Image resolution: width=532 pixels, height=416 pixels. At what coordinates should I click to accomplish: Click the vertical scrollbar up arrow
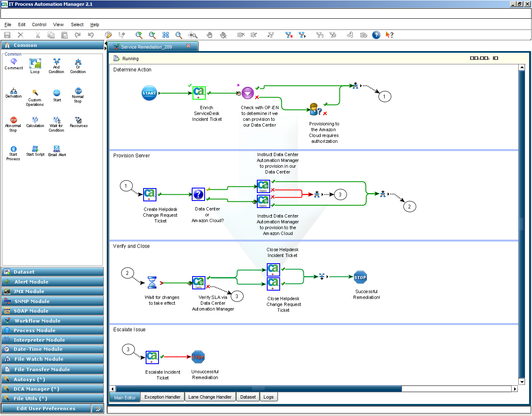(522, 67)
